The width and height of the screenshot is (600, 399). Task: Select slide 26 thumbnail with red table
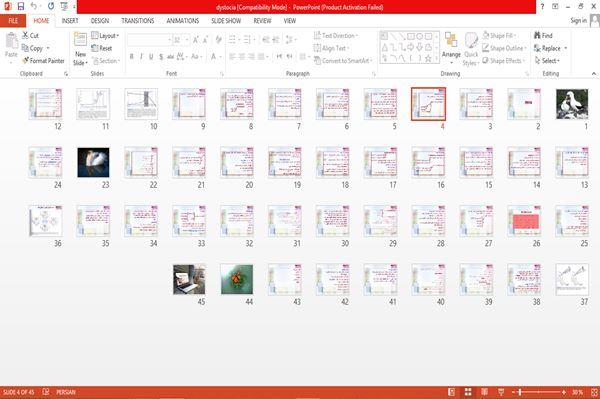[524, 221]
